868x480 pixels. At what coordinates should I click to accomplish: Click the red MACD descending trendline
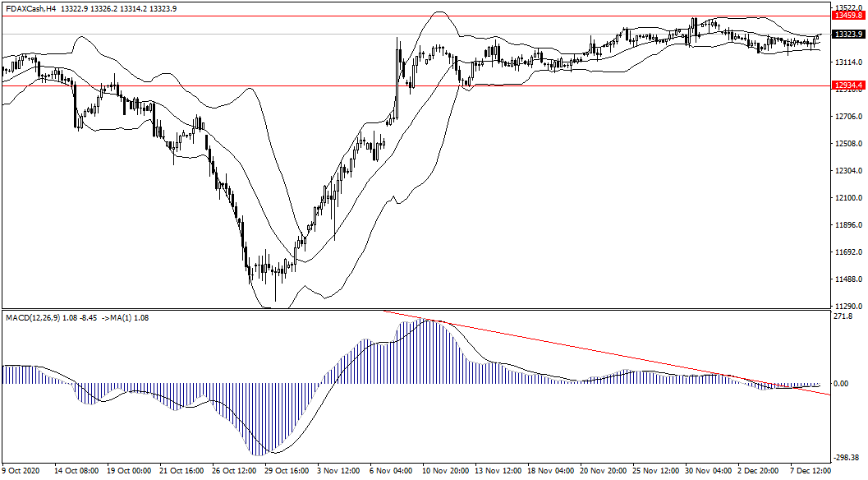click(616, 358)
